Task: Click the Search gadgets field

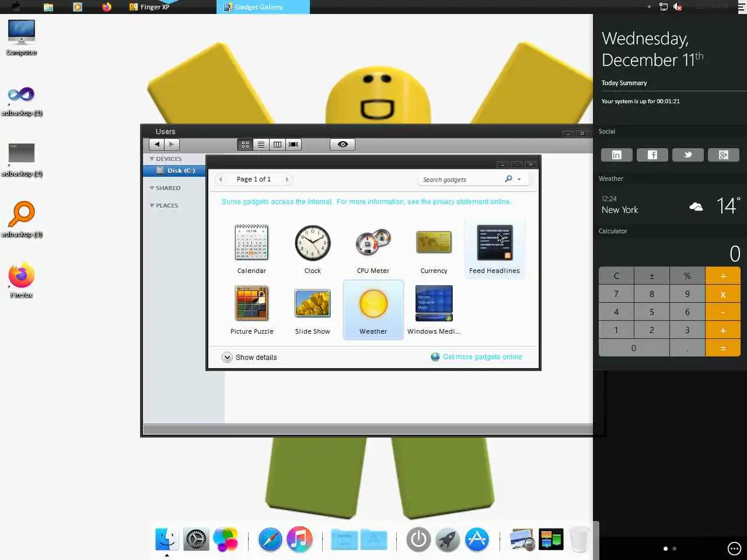Action: 461,179
